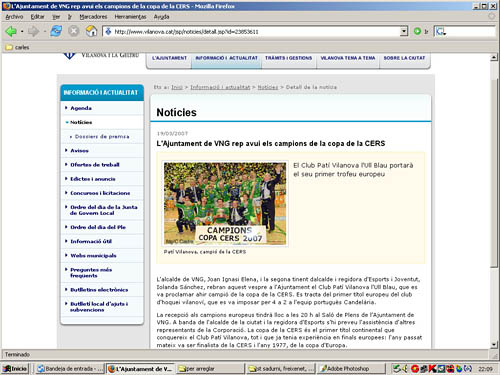This screenshot has height=375, width=500.
Task: Open Preguntes més freqüents sidebar link
Action: pyautogui.click(x=91, y=273)
